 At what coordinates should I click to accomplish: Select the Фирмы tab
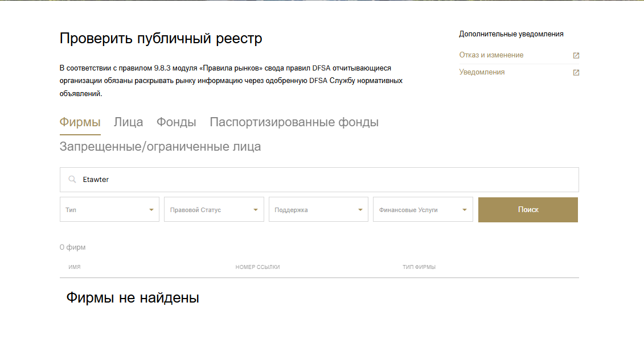point(80,122)
